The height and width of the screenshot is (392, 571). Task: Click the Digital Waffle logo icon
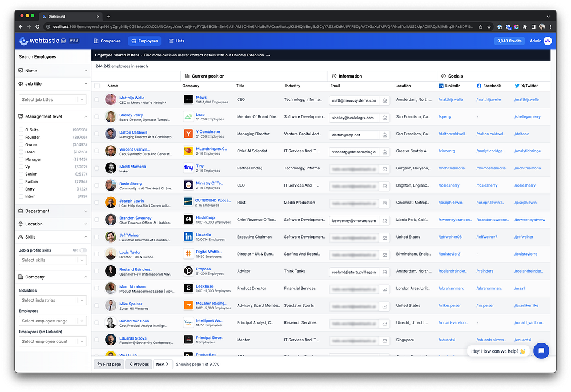pos(188,254)
